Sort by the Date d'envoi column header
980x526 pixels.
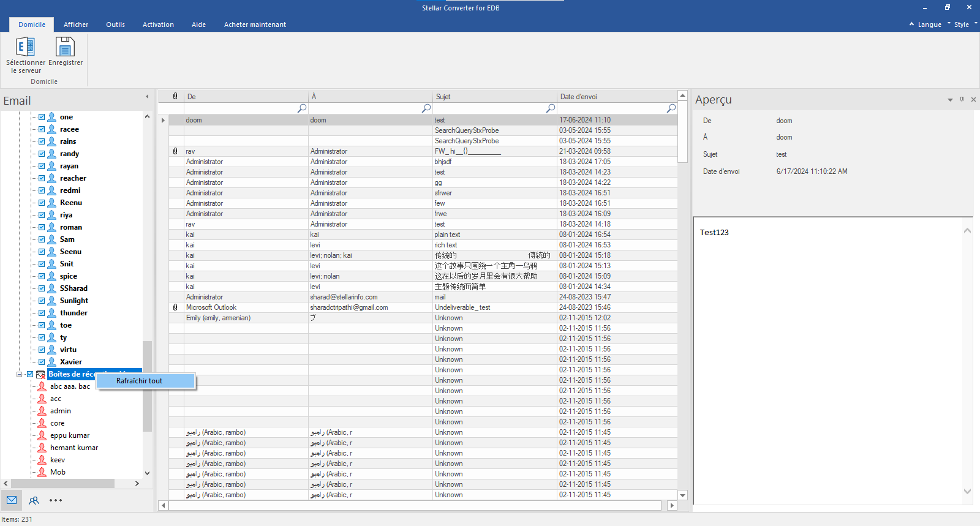(617, 96)
